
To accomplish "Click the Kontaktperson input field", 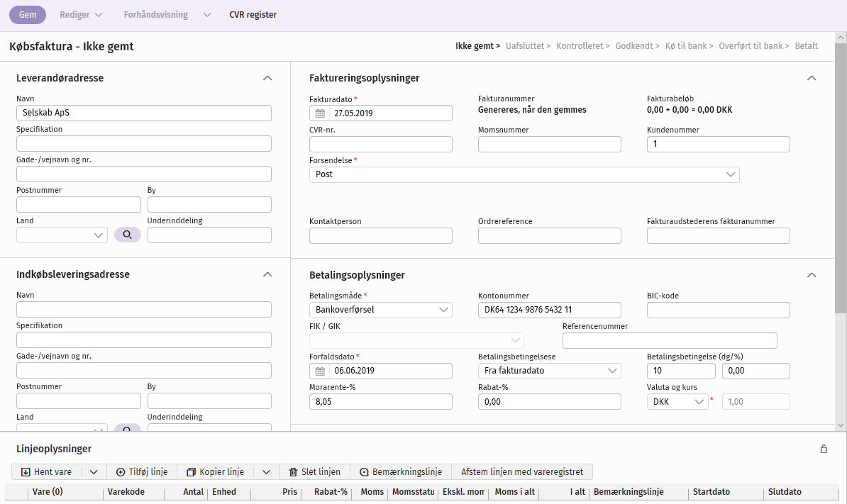I will click(381, 236).
